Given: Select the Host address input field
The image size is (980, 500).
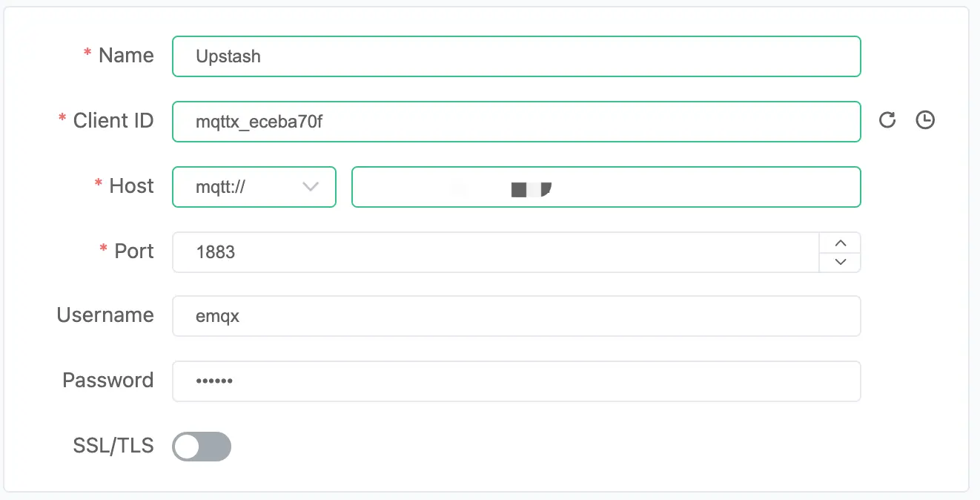Looking at the screenshot, I should point(606,187).
